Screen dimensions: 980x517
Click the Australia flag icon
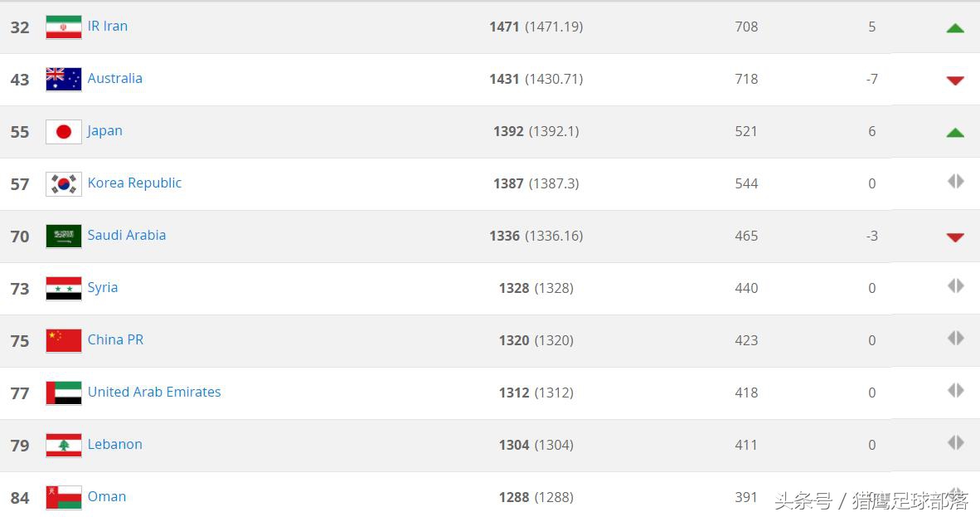pos(64,80)
